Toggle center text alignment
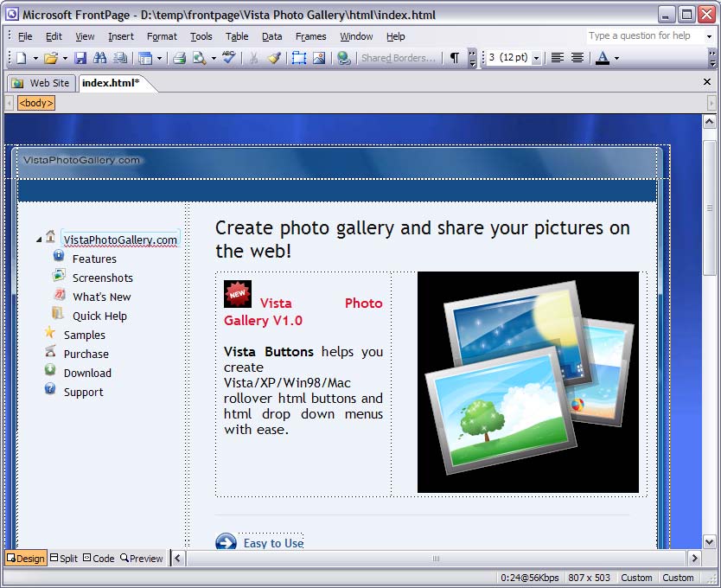 pos(577,58)
